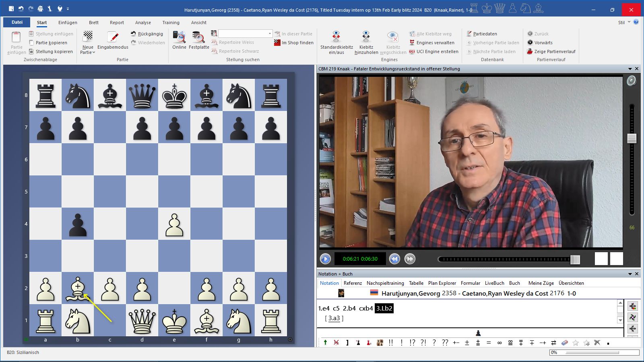This screenshot has height=362, width=644.
Task: Click the Kiebitz hinzuholen icon
Action: tap(366, 37)
